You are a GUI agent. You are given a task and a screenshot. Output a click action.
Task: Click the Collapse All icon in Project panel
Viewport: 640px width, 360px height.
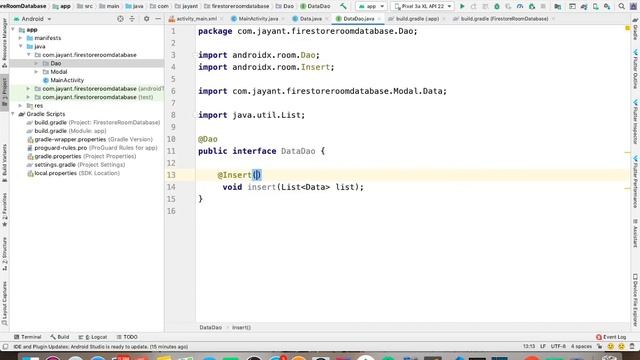[x=132, y=19]
